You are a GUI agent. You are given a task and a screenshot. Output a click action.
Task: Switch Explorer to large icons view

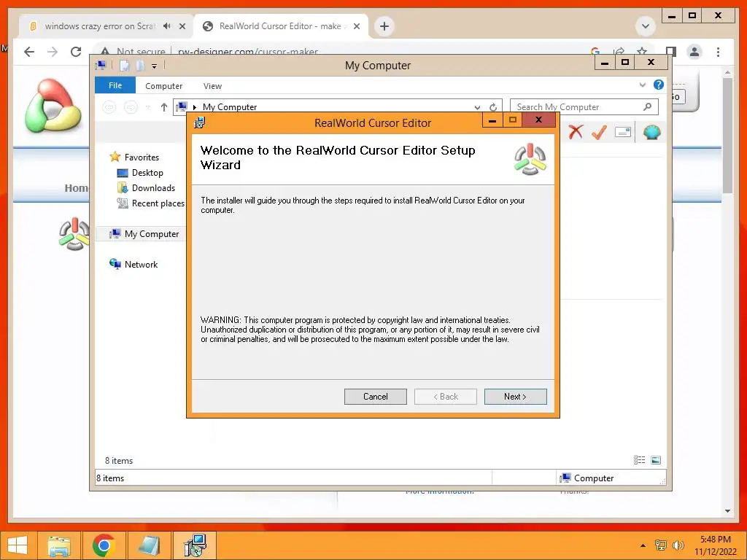pos(656,459)
